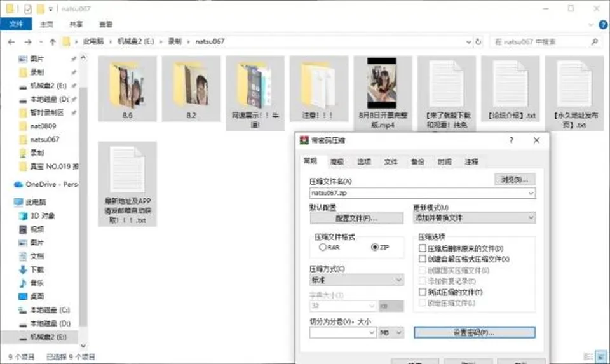Select the 【论坛介绍】.txt file

click(510, 89)
